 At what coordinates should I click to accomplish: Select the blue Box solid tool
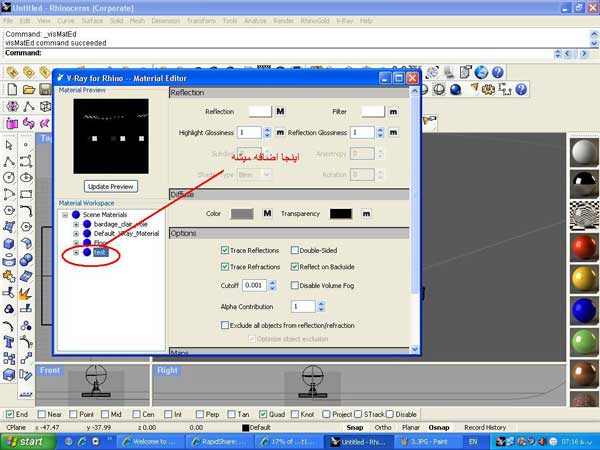pos(9,243)
